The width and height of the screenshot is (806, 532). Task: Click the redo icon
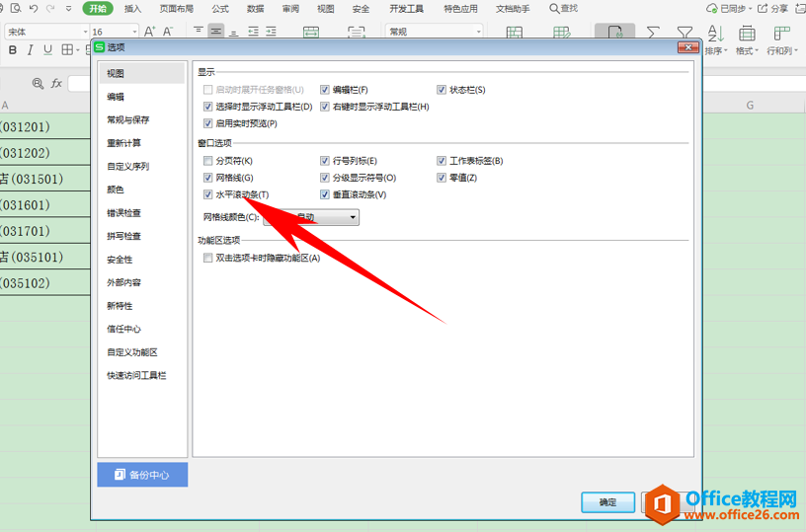point(50,8)
